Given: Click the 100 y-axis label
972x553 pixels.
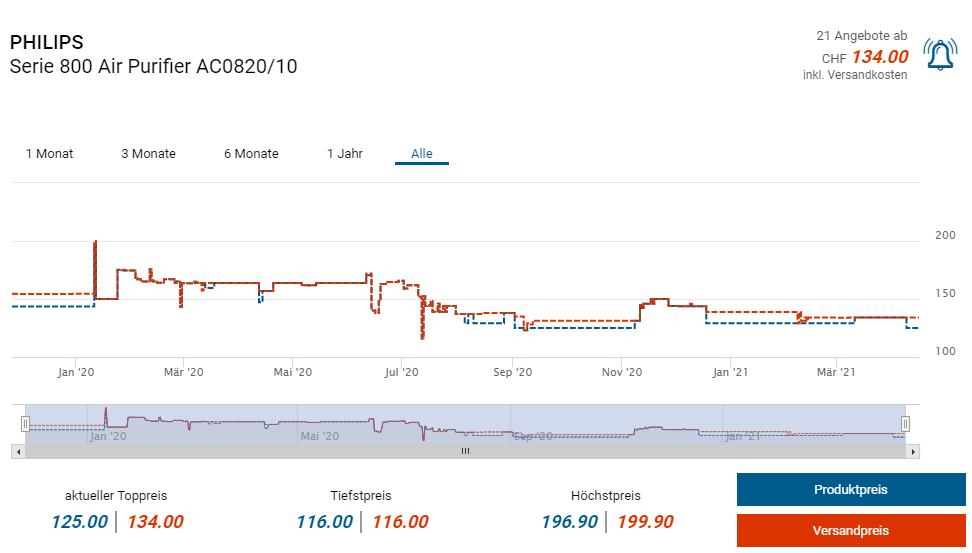Looking at the screenshot, I should (945, 351).
